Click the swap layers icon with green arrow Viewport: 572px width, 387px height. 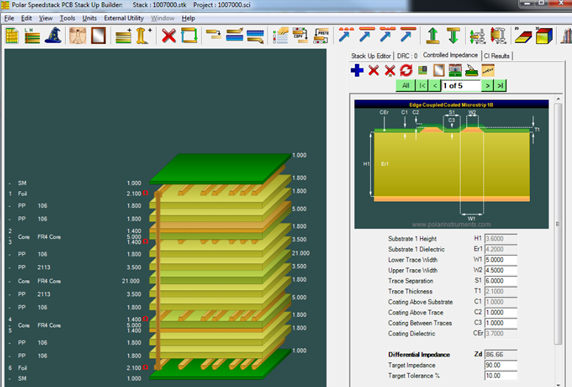tap(189, 36)
